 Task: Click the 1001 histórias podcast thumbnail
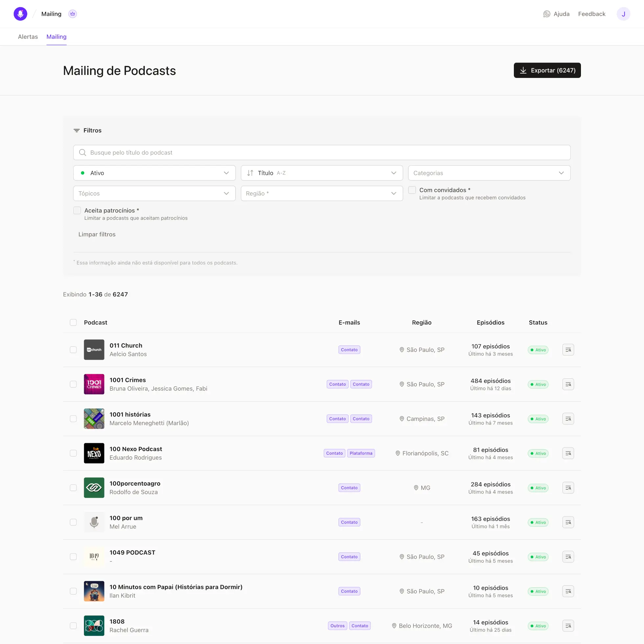click(94, 419)
